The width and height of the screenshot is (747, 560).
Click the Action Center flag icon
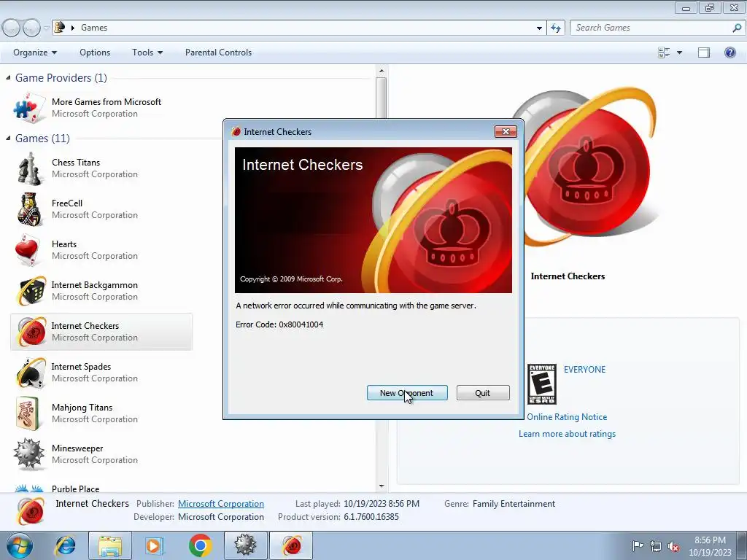tap(638, 545)
